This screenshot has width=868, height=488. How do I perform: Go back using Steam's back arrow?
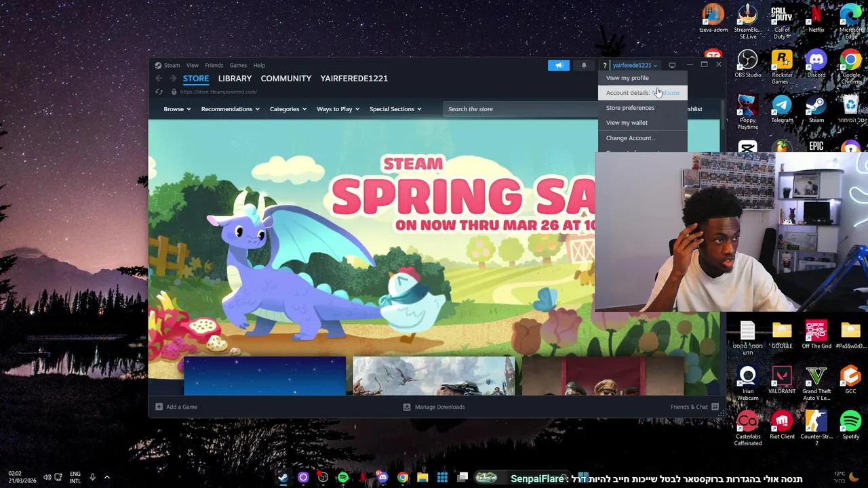(159, 79)
